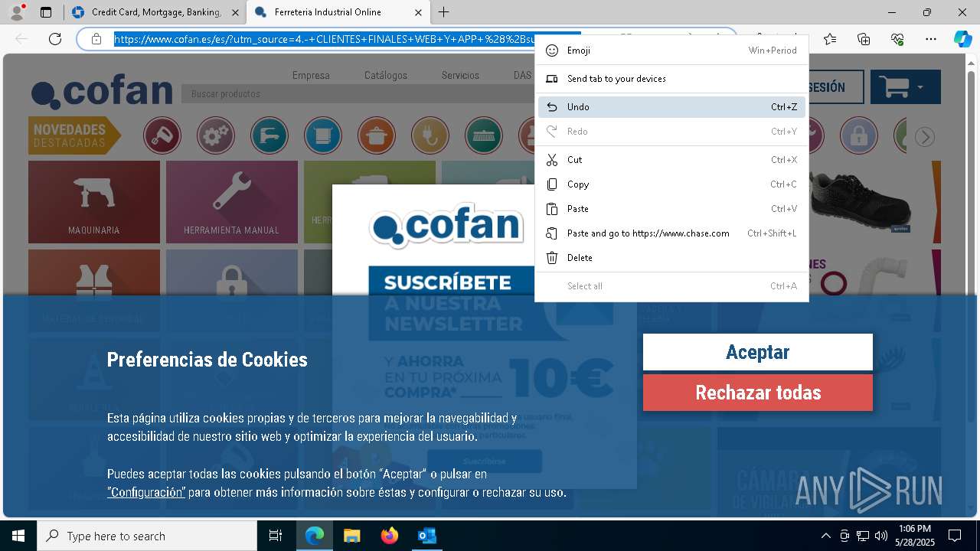Open a new tab with plus button
Image resolution: width=980 pixels, height=551 pixels.
[444, 12]
